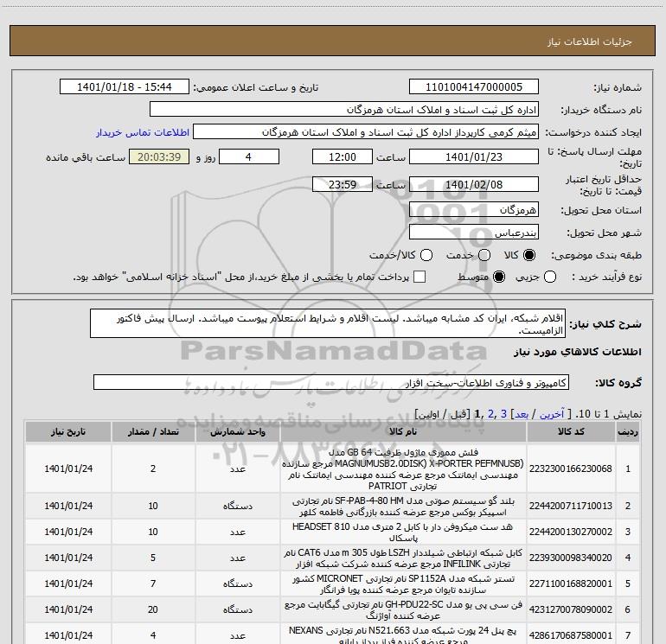The image size is (666, 644).
Task: Click the CAT6 INFILINK network cable item name
Action: coord(403,558)
